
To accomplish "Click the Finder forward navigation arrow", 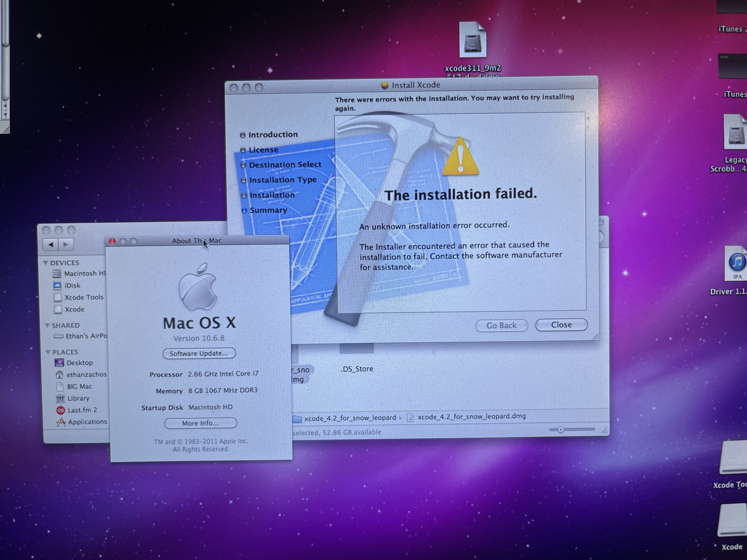I will click(x=66, y=245).
